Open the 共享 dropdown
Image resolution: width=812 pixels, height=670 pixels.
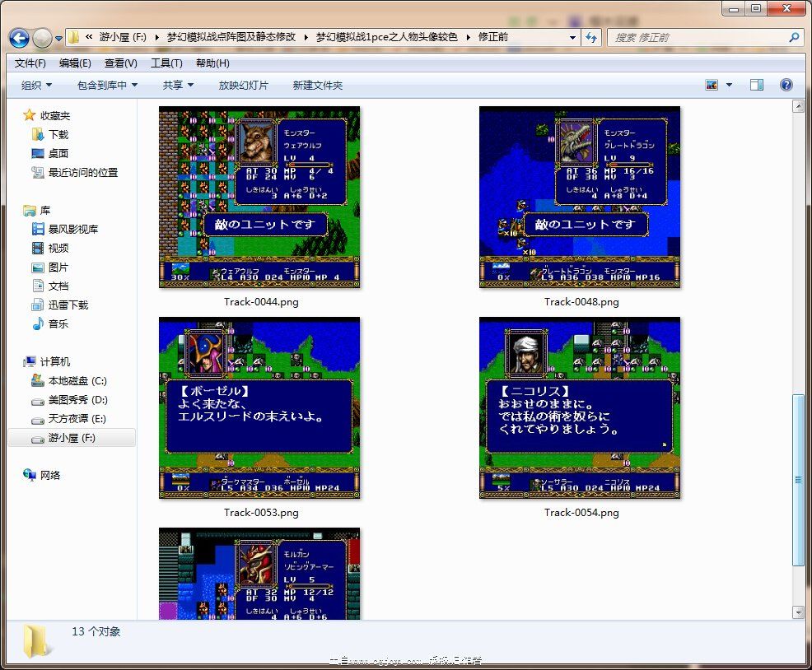click(x=178, y=85)
